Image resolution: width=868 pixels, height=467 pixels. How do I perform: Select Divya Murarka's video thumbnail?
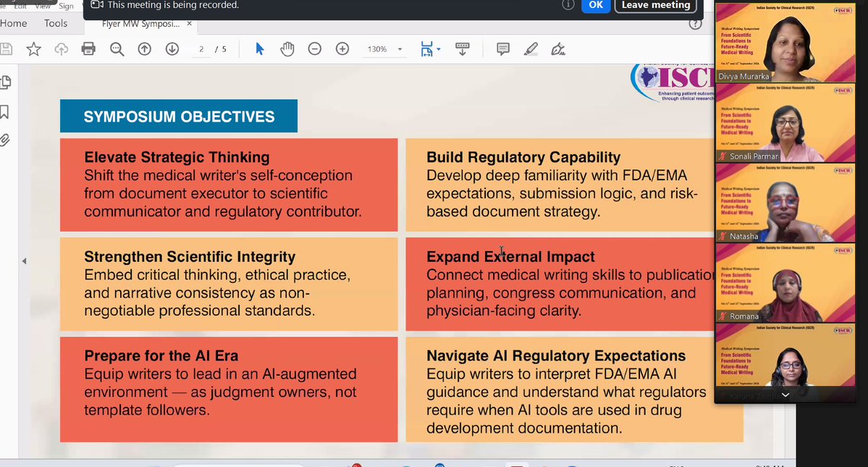[x=785, y=43]
